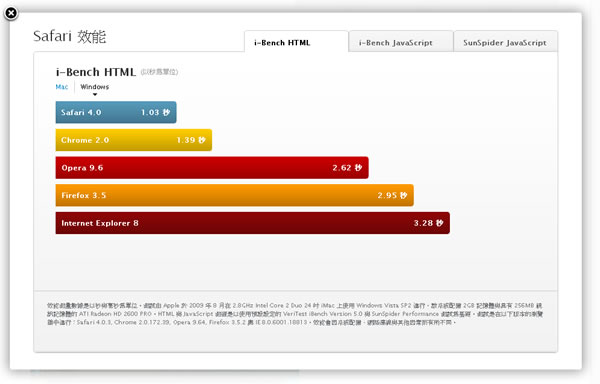Close the Safari performance overlay
The height and width of the screenshot is (384, 600).
pyautogui.click(x=11, y=13)
